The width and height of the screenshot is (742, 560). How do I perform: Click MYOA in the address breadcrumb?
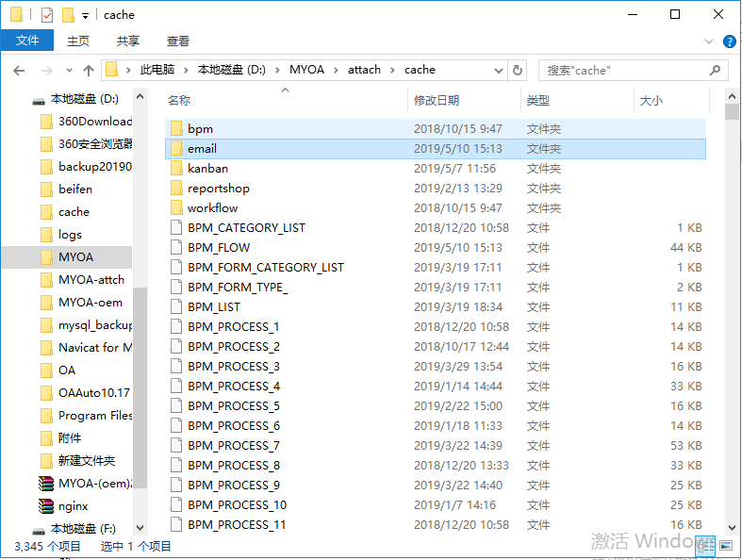tap(307, 70)
